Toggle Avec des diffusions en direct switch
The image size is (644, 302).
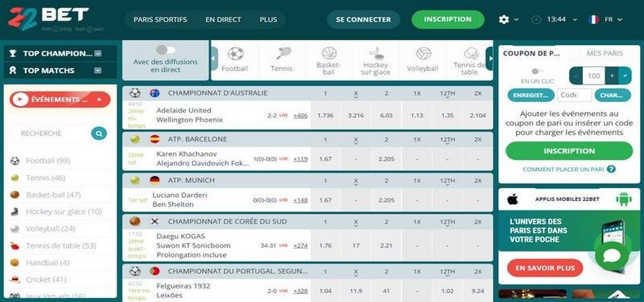pyautogui.click(x=166, y=50)
